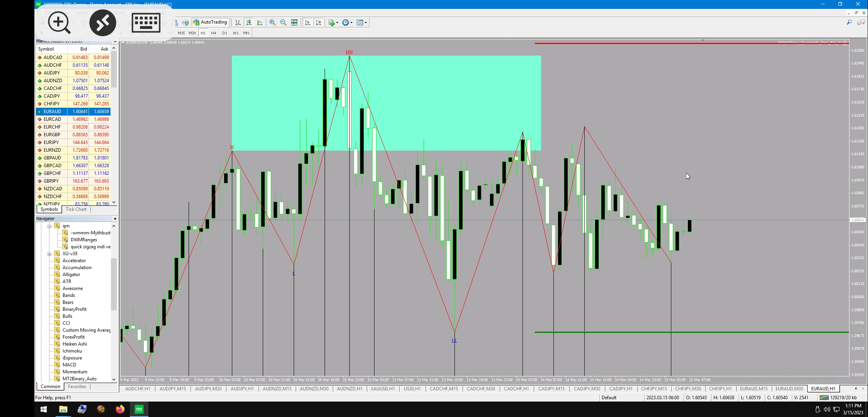Open the templates icon dropdown
Screen dimensions: 868x417
click(x=366, y=23)
